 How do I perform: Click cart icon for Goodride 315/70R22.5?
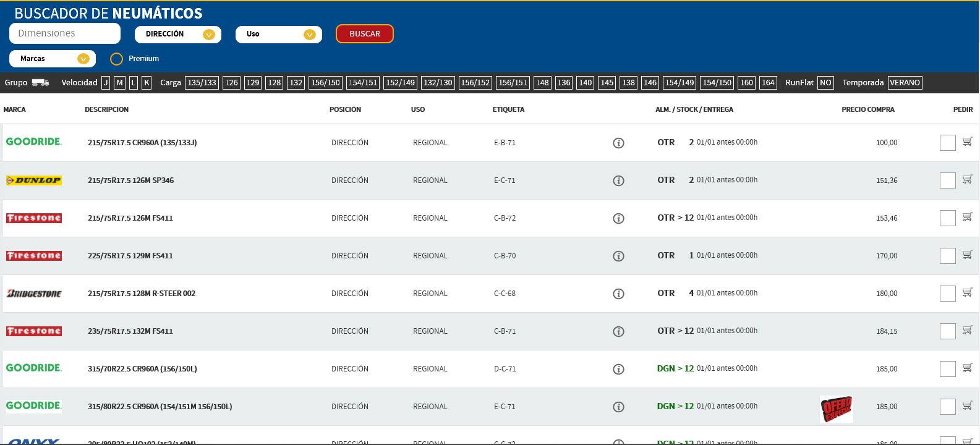point(967,368)
